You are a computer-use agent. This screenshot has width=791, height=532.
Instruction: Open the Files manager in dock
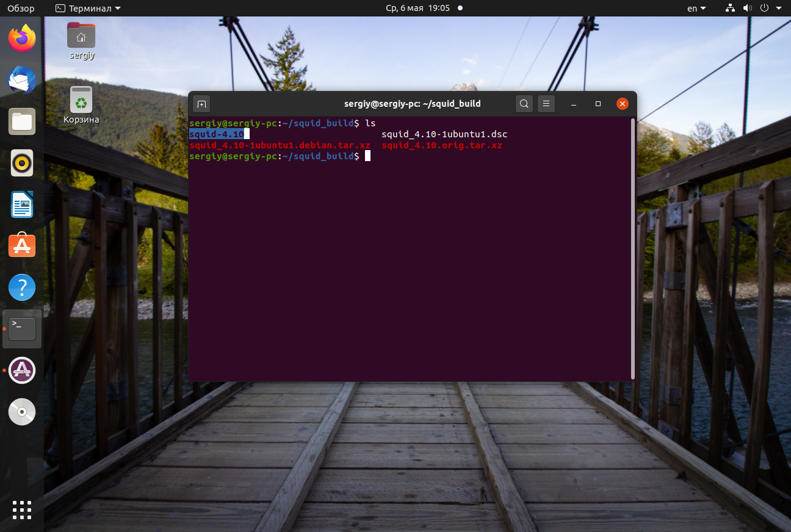point(22,121)
